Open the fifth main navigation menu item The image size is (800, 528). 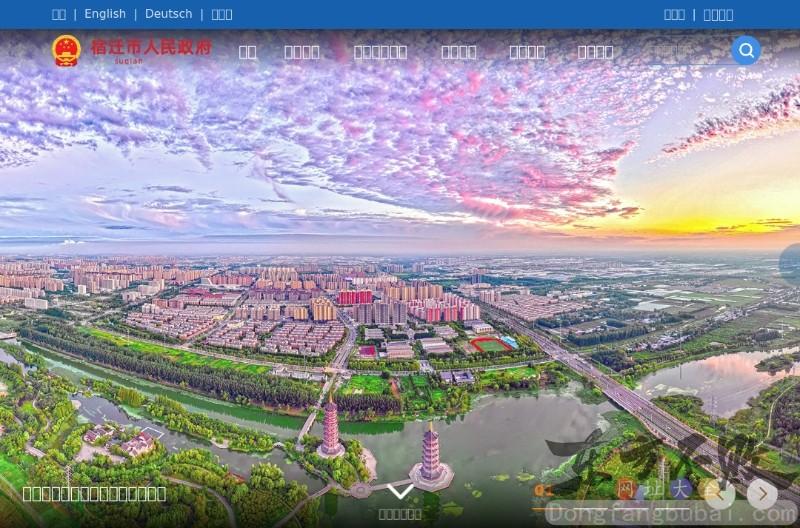[527, 52]
